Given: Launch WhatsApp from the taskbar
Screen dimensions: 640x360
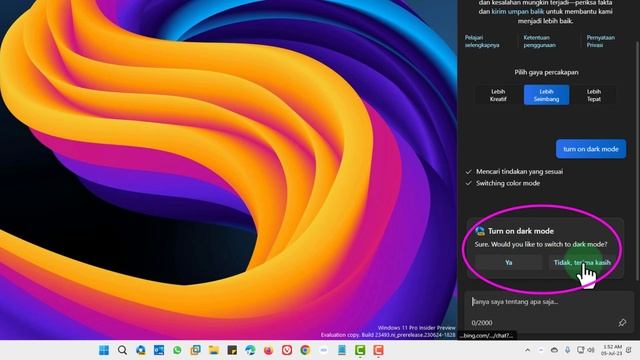Looking at the screenshot, I should [177, 350].
